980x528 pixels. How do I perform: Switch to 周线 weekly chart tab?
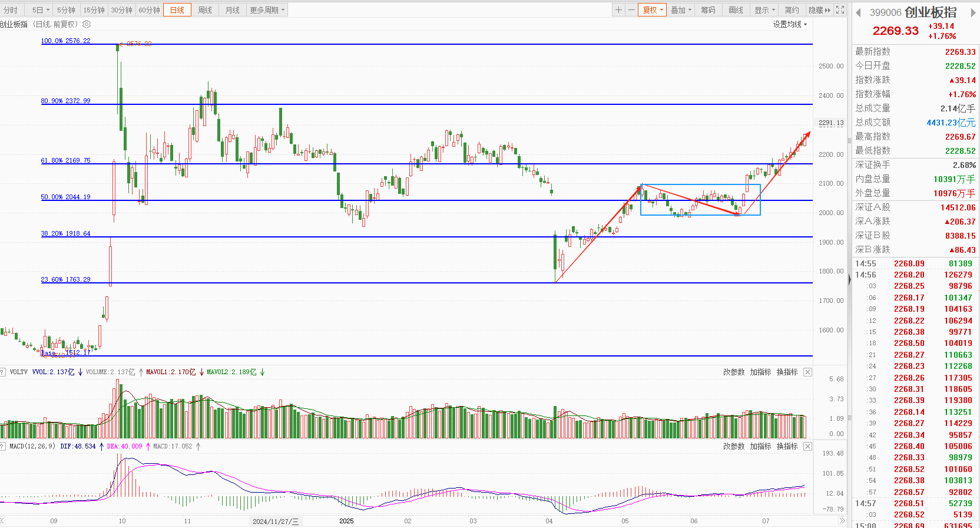205,10
